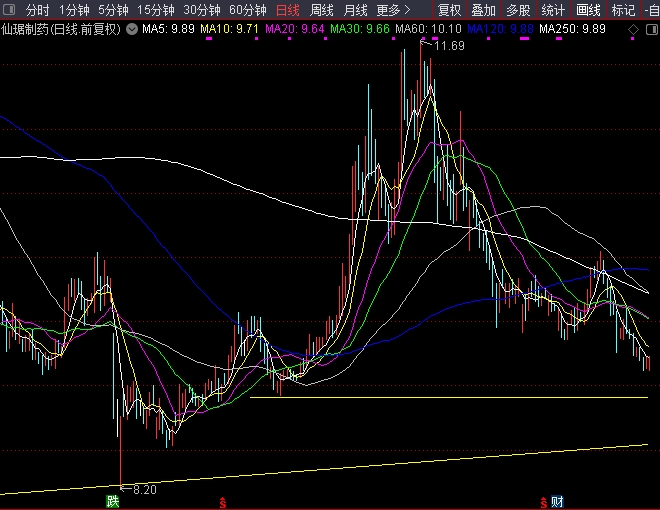Select the 1分钟 timeframe
This screenshot has width=660, height=510.
tap(74, 10)
